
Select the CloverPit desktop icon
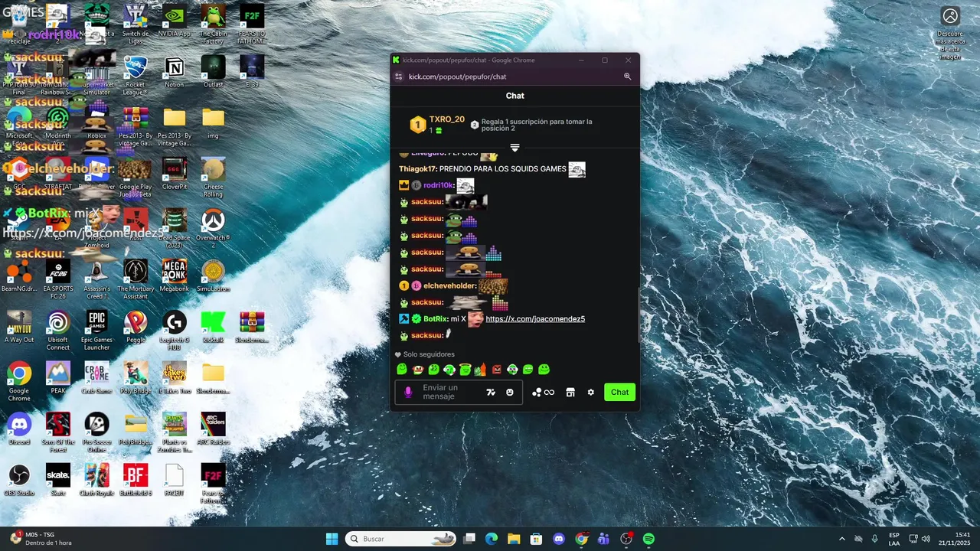tap(175, 174)
